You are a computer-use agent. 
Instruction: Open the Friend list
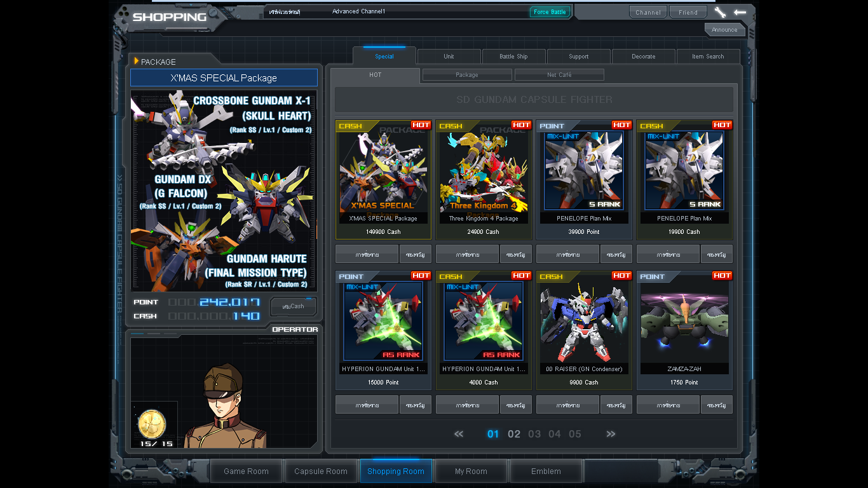(688, 12)
